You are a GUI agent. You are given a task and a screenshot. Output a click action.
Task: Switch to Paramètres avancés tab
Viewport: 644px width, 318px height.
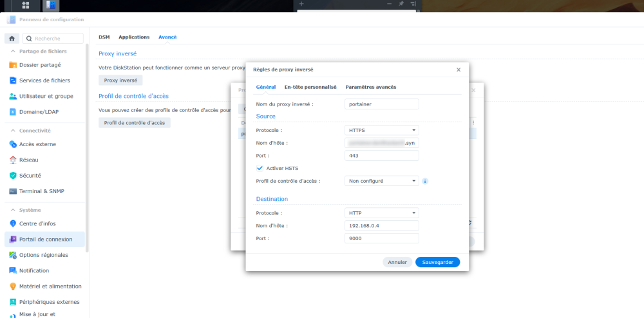pyautogui.click(x=370, y=87)
